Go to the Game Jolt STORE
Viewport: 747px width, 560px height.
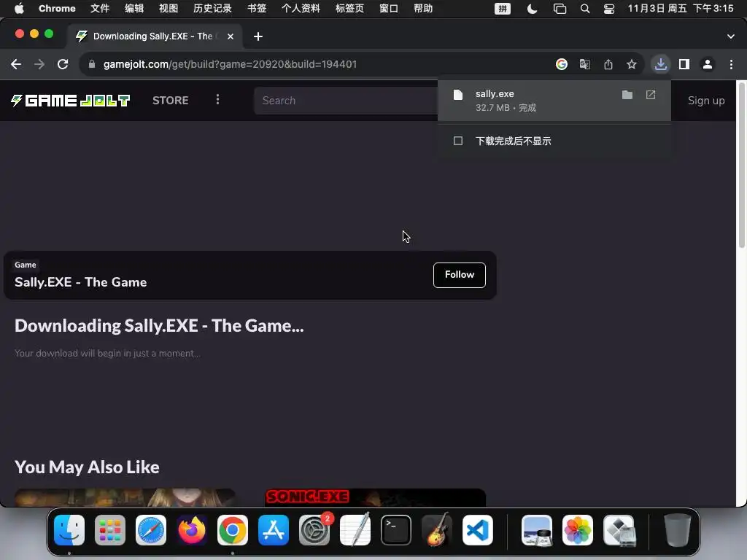pos(171,101)
